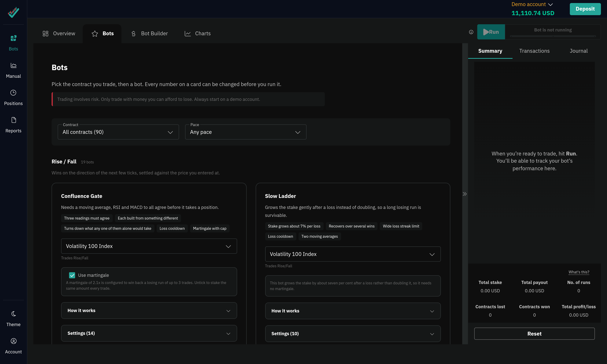Click the Wide loss streak limit tag
Screen dimensions: 607x364
401,226
